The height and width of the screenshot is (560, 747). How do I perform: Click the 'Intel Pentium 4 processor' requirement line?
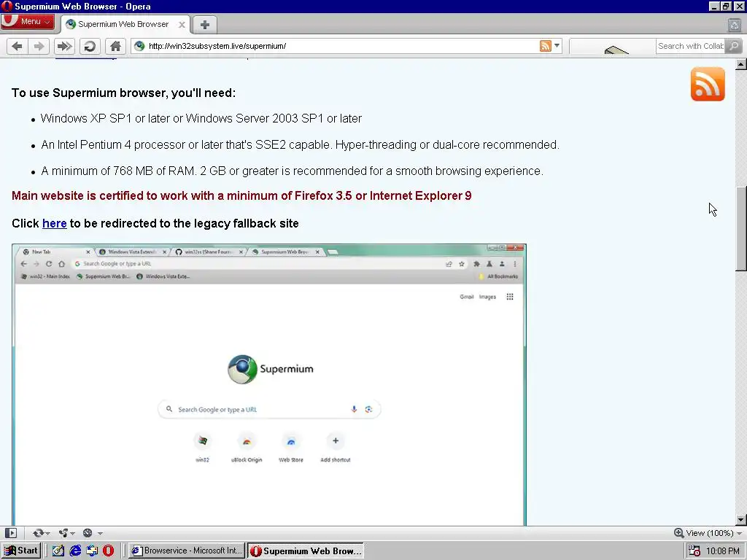[300, 145]
